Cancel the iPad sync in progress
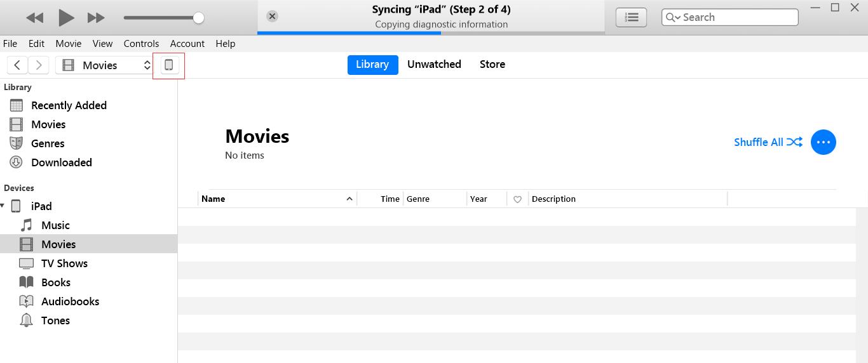The image size is (868, 363). point(272,16)
